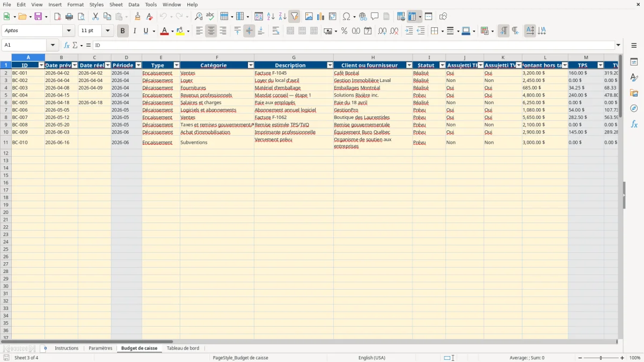Toggle Align Left

click(x=199, y=31)
